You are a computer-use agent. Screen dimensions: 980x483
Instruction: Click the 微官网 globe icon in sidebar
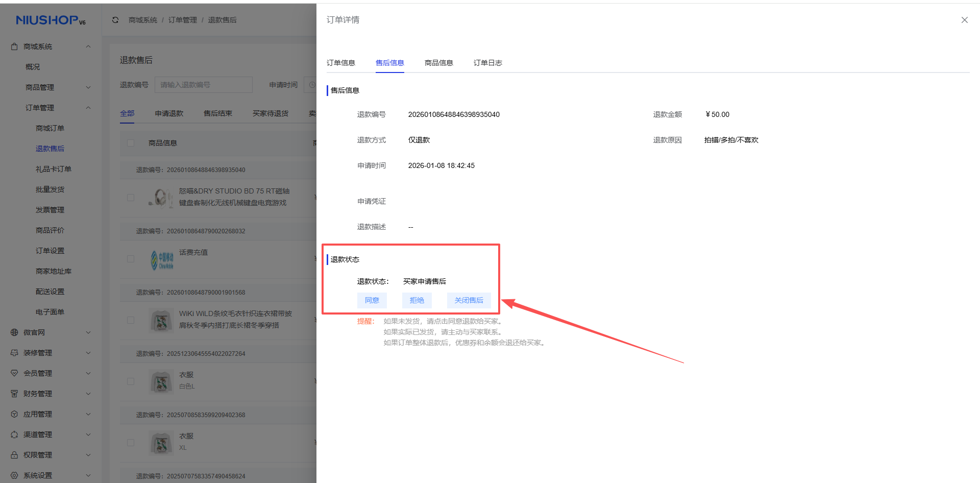14,332
